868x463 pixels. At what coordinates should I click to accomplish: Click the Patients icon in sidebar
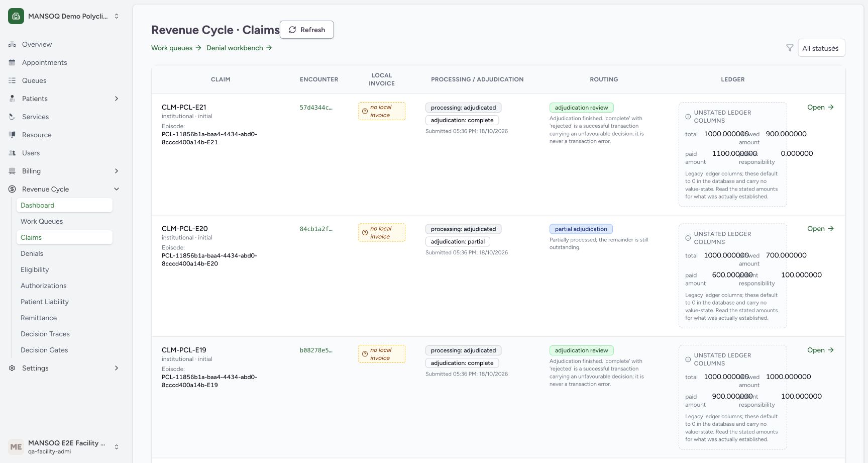12,99
